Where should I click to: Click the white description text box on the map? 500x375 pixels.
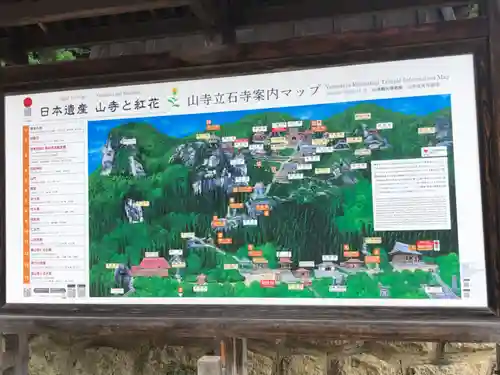click(411, 194)
